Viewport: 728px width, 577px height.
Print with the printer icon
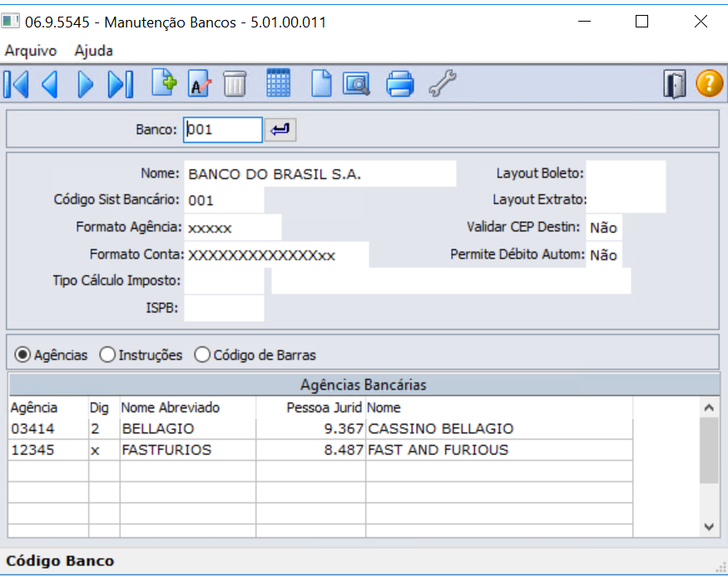399,84
